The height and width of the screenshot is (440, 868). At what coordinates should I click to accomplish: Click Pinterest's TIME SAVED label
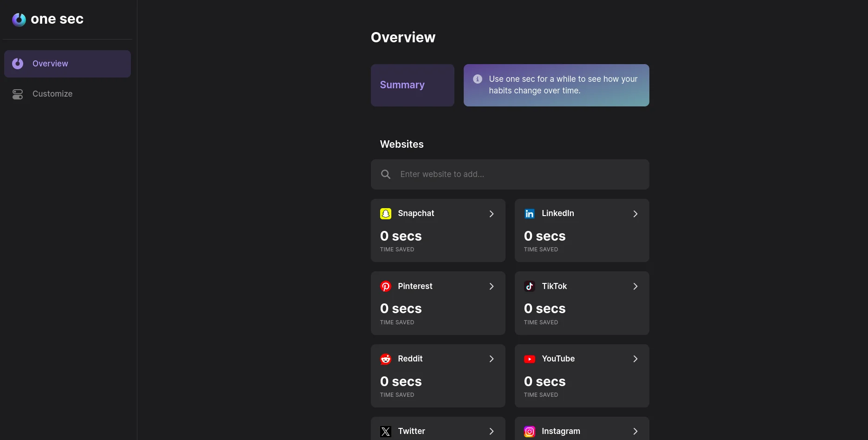click(397, 322)
